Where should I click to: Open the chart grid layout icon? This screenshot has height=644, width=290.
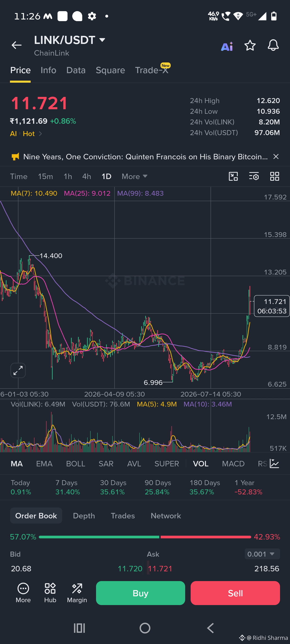coord(275,176)
